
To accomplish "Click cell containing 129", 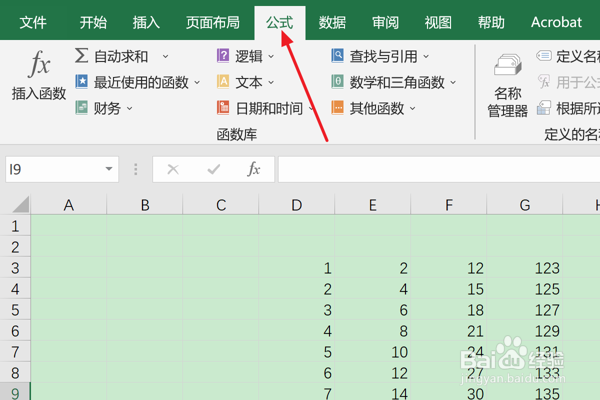I will [525, 331].
